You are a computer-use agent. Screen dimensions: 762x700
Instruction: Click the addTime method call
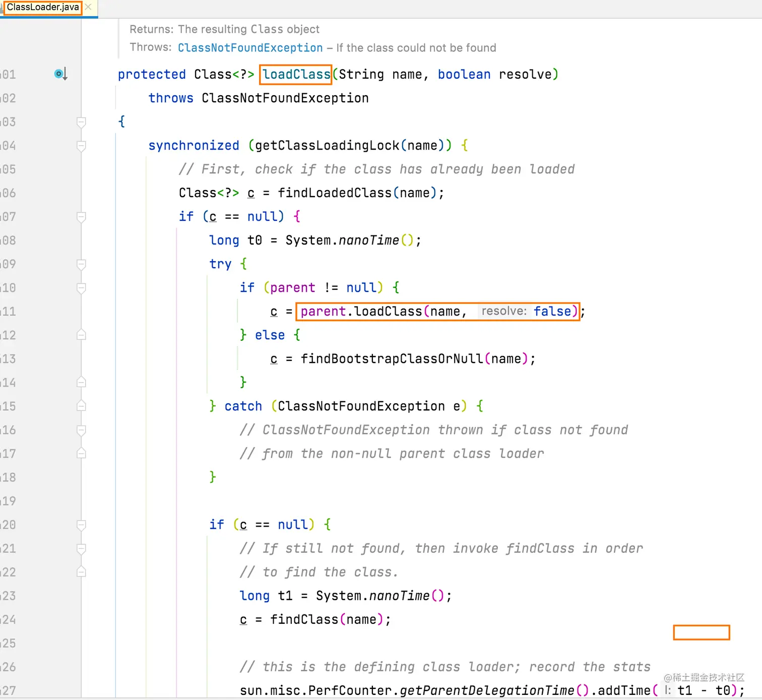coord(624,690)
